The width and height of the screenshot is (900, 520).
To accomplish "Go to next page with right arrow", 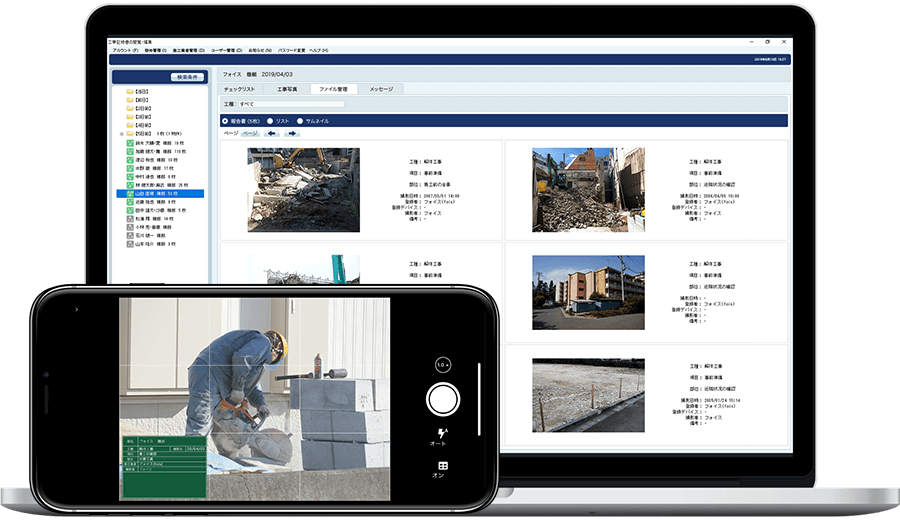I will (291, 133).
